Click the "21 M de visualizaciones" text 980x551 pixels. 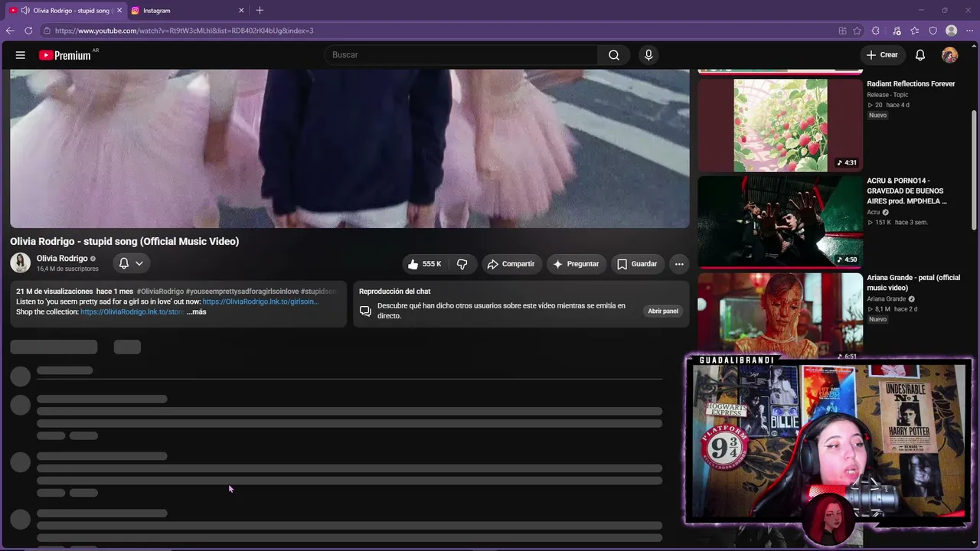coord(54,292)
